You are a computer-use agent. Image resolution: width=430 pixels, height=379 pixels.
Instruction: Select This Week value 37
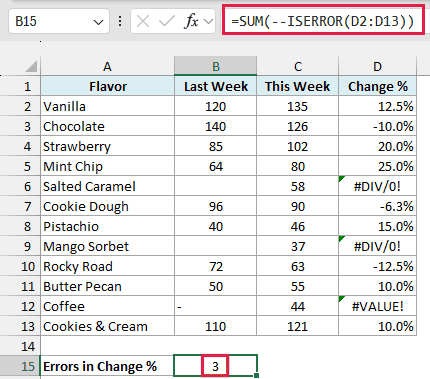coord(298,246)
